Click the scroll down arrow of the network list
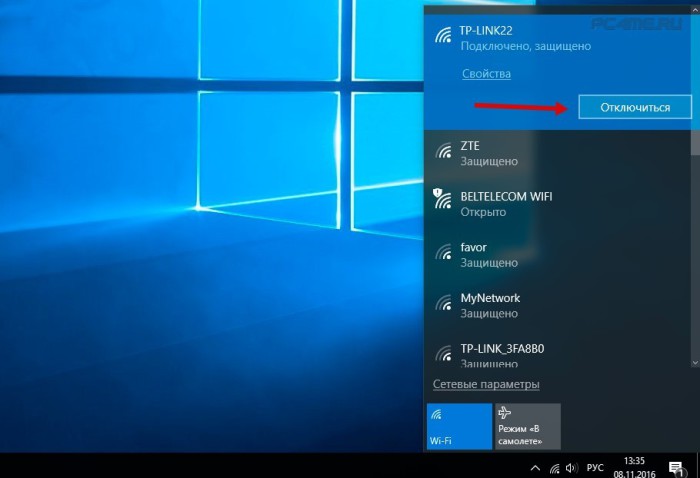The width and height of the screenshot is (700, 478). tap(695, 363)
